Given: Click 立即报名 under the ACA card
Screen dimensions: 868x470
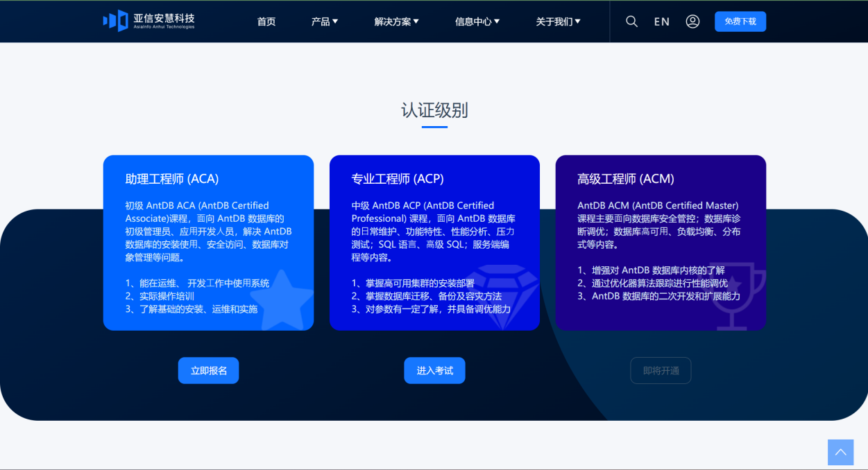Looking at the screenshot, I should pyautogui.click(x=208, y=370).
